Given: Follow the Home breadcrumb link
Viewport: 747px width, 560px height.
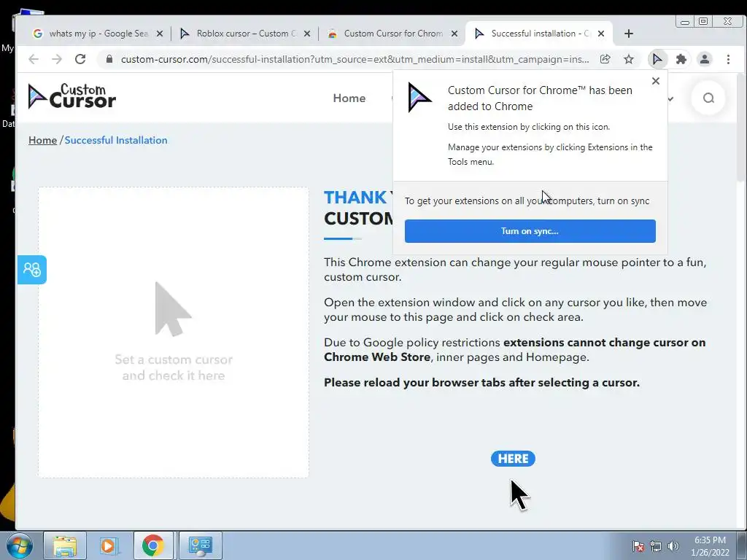Looking at the screenshot, I should pos(42,140).
